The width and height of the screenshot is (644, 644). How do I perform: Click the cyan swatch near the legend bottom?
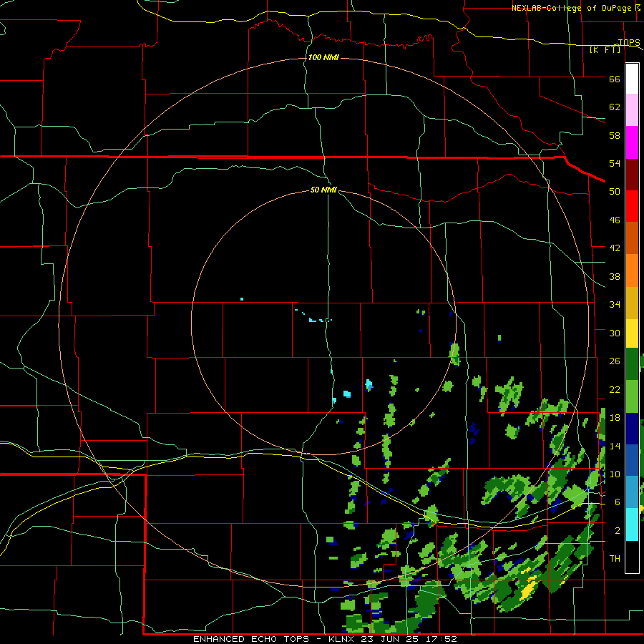(x=632, y=525)
